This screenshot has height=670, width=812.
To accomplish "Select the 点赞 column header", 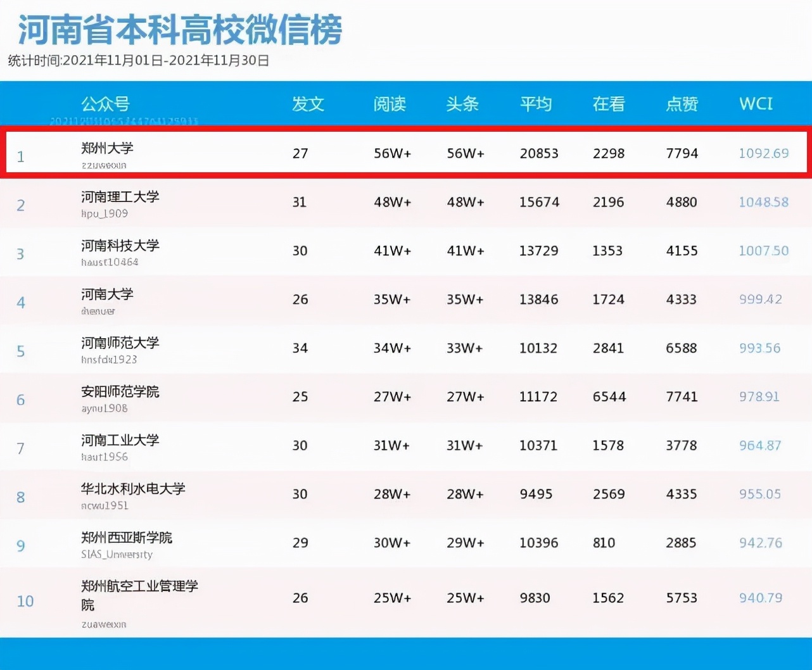I will pos(681,104).
